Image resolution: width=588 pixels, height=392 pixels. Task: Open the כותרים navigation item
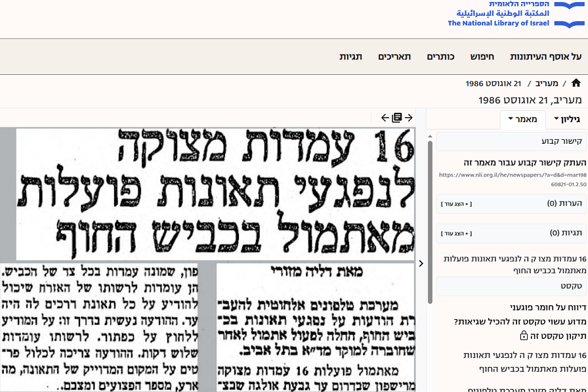[440, 57]
